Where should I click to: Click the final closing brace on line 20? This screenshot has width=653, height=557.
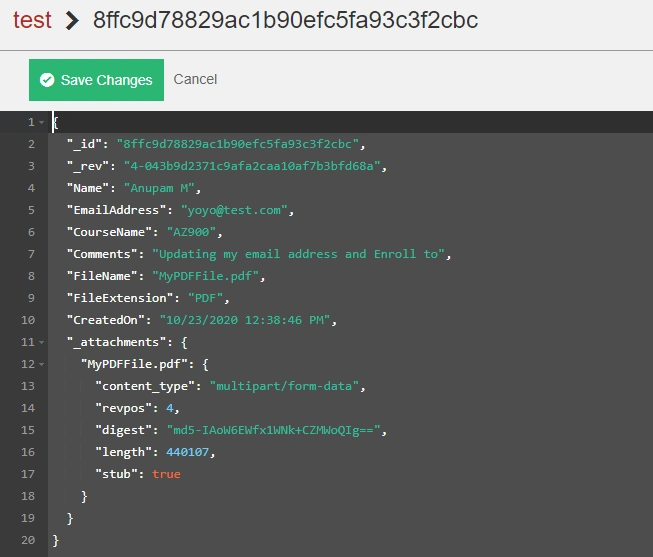tap(56, 541)
